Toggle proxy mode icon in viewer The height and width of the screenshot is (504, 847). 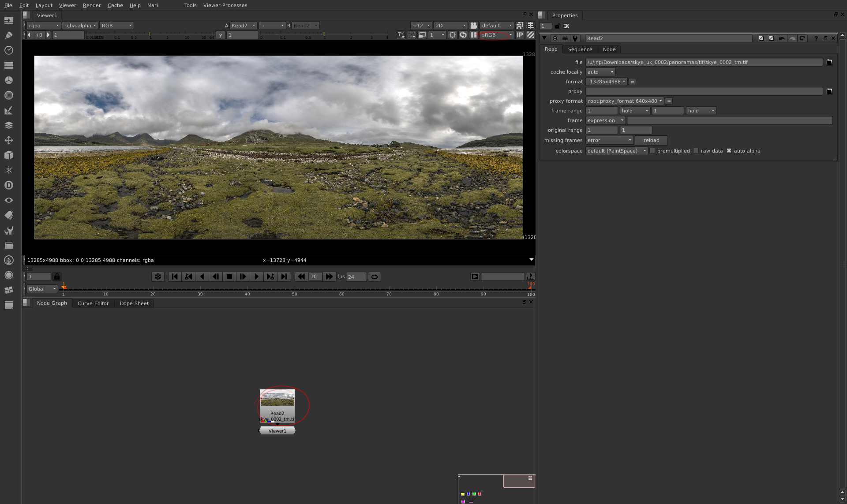tap(422, 35)
